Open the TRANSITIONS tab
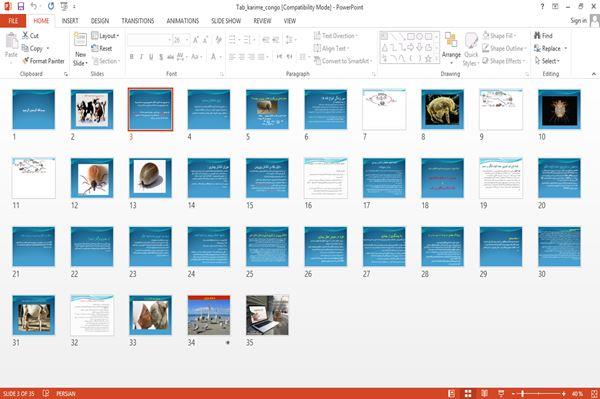The width and height of the screenshot is (600, 399). point(138,21)
